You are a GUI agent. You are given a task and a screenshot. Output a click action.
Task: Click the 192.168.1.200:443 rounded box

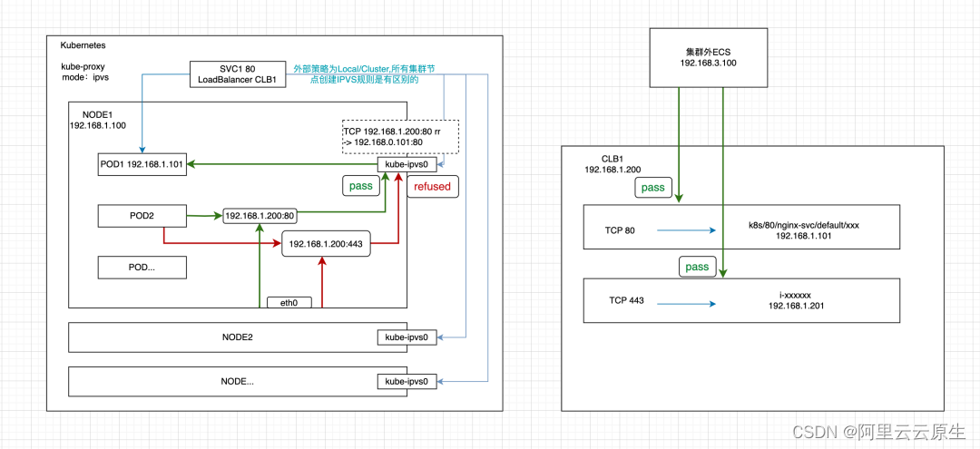pos(327,245)
